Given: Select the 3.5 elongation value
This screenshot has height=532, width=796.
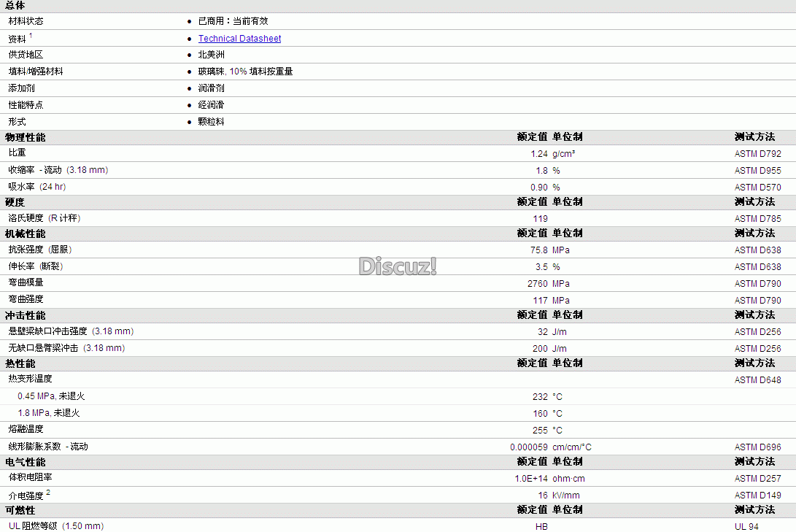Looking at the screenshot, I should pyautogui.click(x=541, y=267).
